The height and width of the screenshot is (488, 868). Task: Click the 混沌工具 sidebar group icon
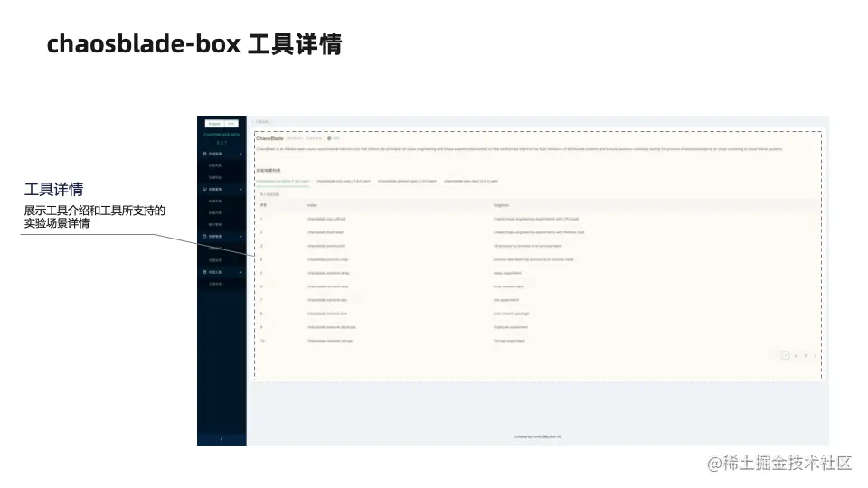click(205, 272)
